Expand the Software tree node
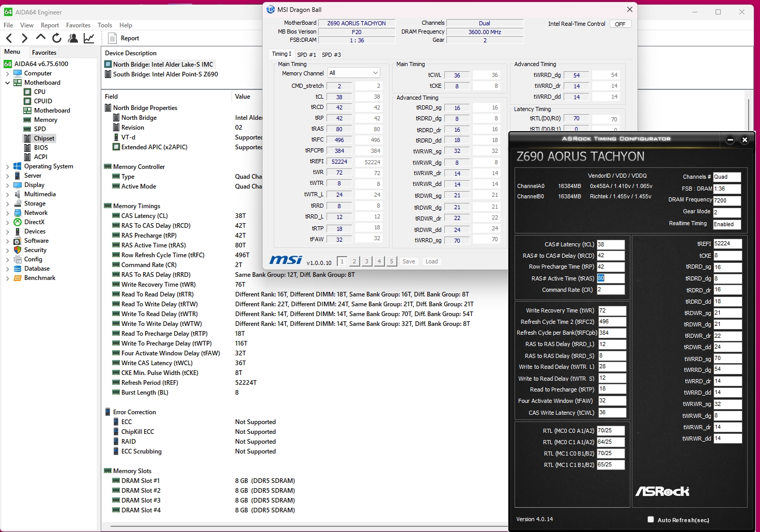The image size is (760, 532). coord(8,241)
